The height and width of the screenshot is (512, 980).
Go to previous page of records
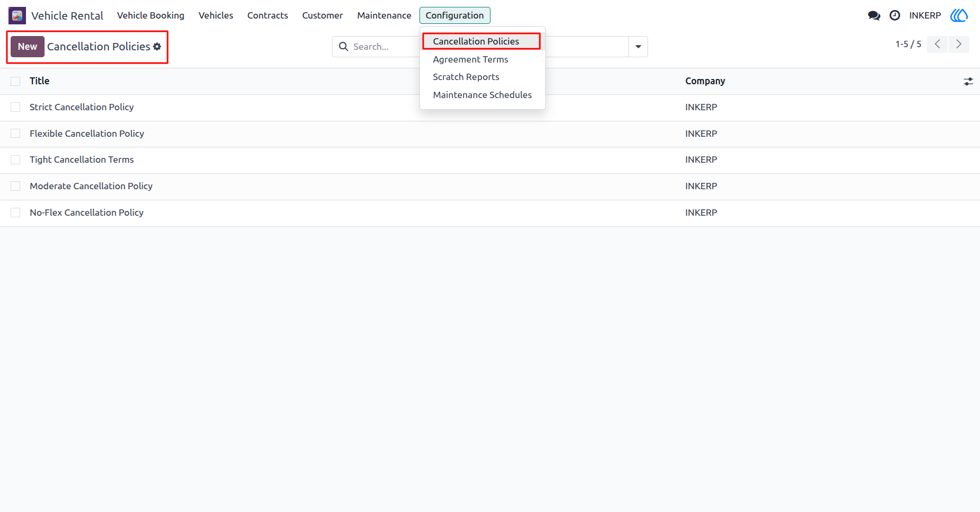click(x=938, y=44)
